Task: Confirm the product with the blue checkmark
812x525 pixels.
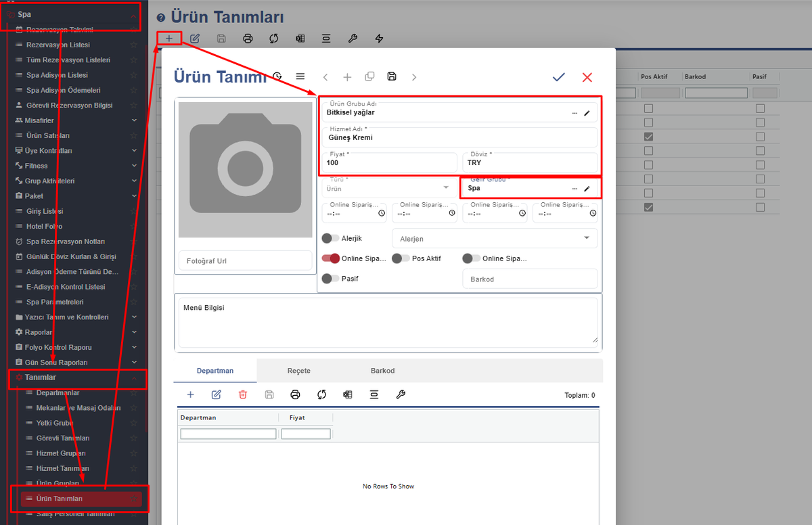Action: (558, 78)
